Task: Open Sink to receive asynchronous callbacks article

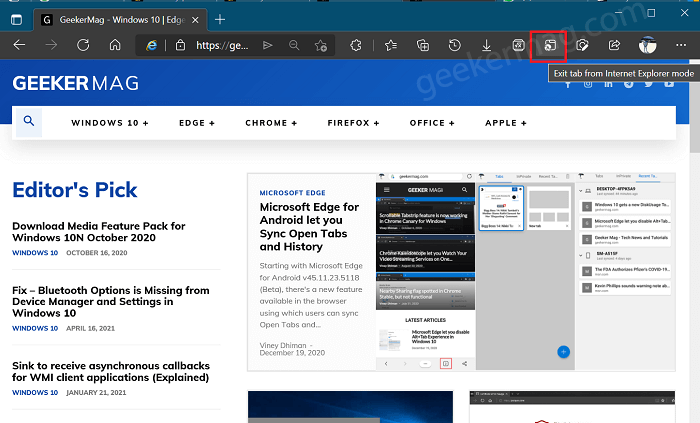Action: click(111, 371)
